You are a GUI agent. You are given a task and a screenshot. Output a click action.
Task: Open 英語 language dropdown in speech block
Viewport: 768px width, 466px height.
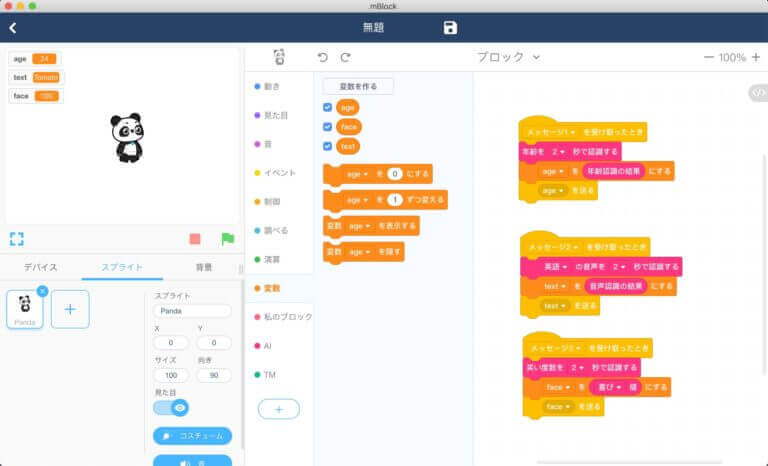point(555,267)
